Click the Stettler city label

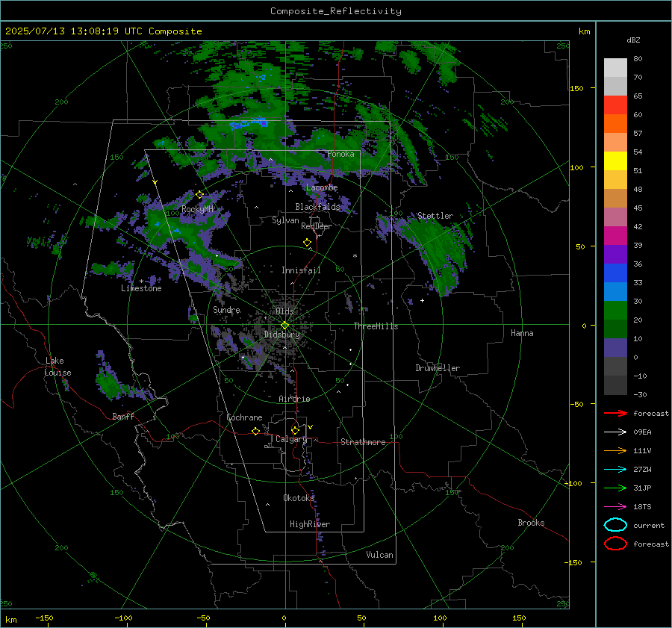[x=435, y=216]
